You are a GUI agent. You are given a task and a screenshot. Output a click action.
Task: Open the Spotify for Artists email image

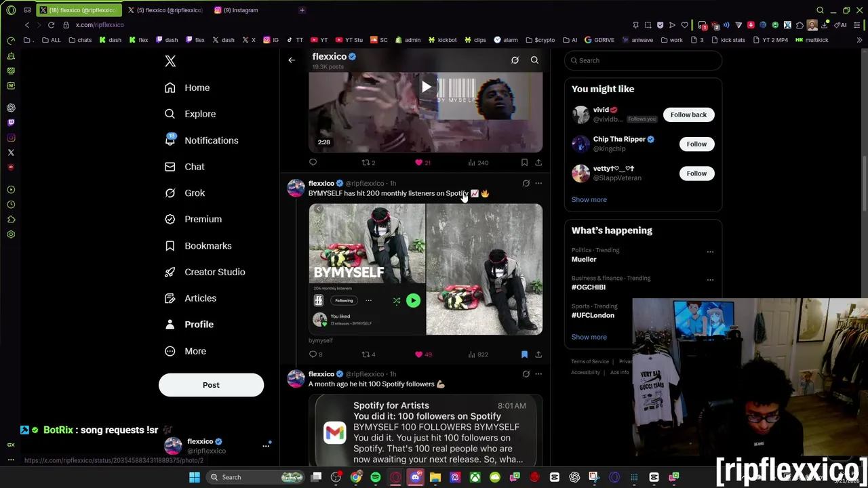tap(426, 431)
